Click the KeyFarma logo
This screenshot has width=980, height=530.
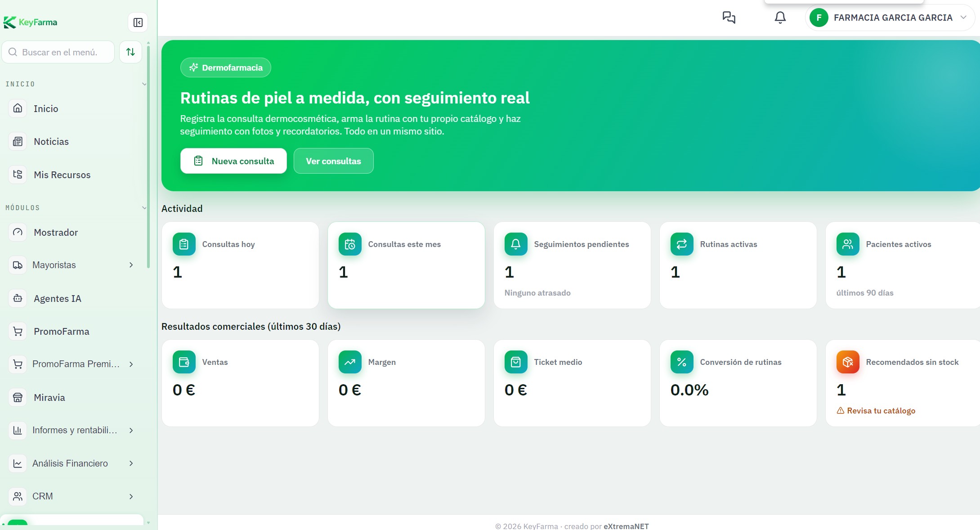point(30,22)
